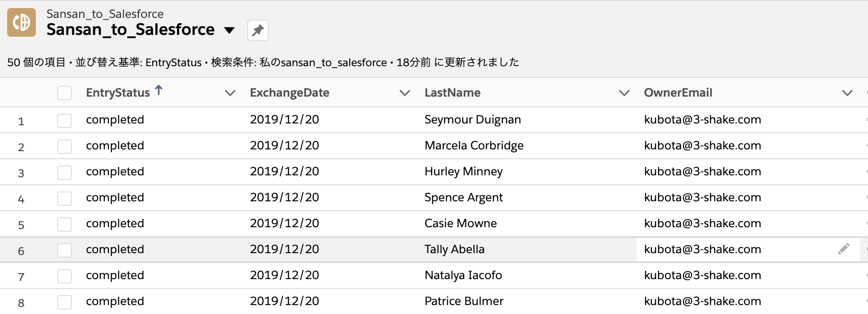Select the Patrice Bulmer row checkbox
The image size is (868, 314).
pyautogui.click(x=64, y=302)
